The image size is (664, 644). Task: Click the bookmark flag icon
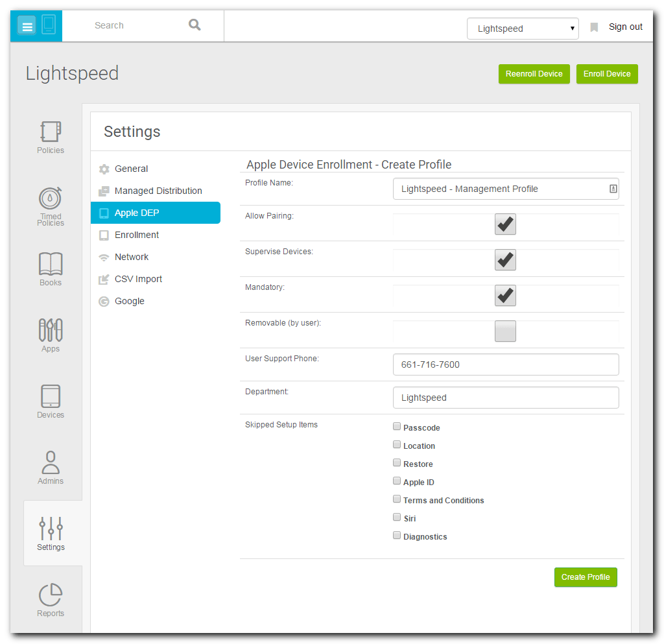tap(594, 27)
